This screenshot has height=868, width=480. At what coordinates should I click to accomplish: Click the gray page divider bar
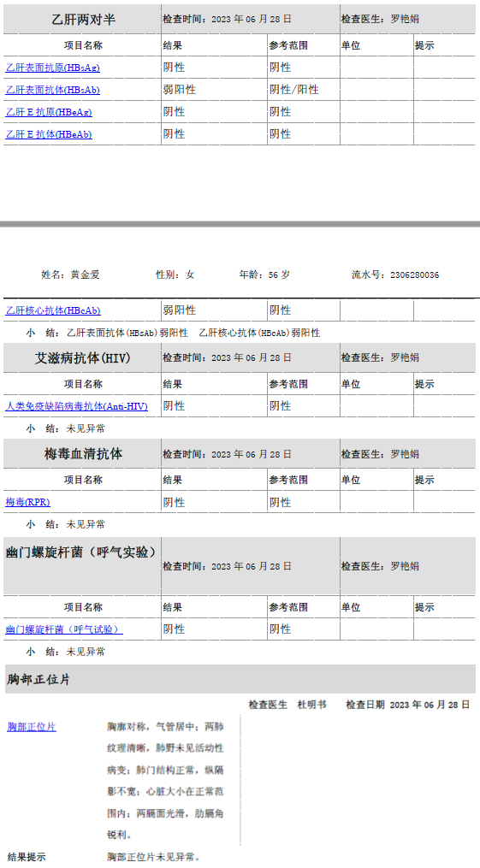(240, 224)
